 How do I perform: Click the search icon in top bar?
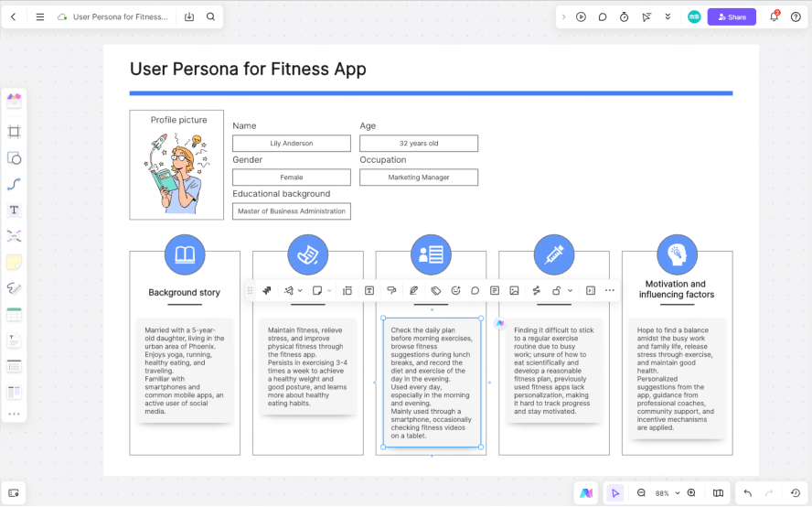coord(211,16)
